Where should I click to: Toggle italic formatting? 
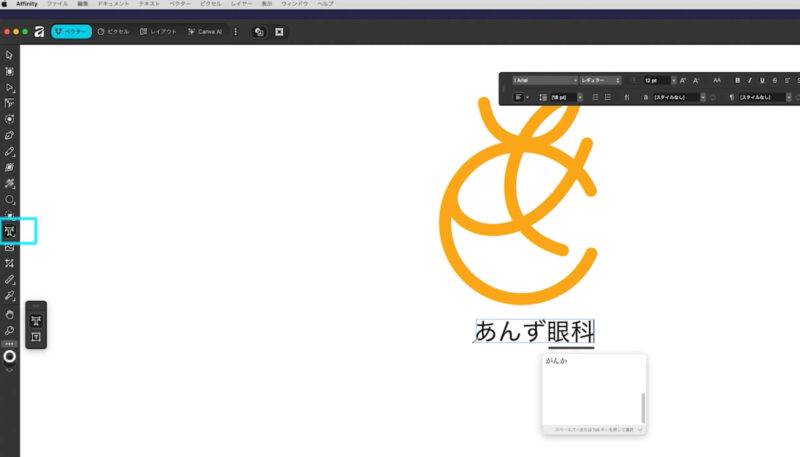[x=750, y=81]
